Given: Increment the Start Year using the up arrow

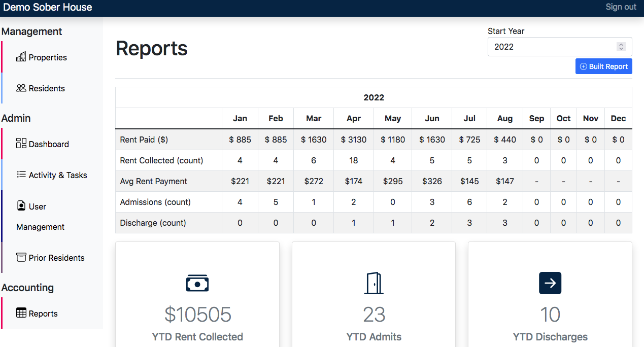Looking at the screenshot, I should tap(621, 44).
